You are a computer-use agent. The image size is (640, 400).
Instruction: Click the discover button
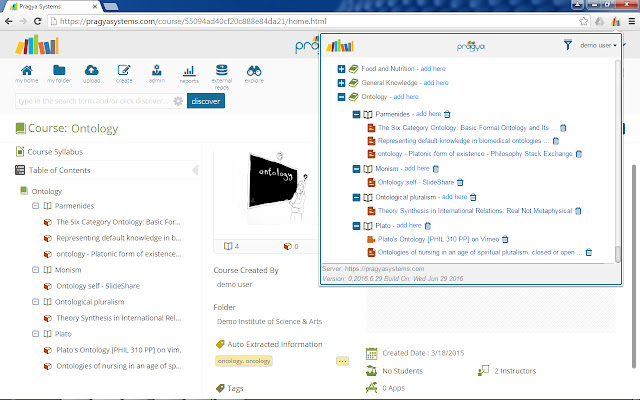(206, 101)
